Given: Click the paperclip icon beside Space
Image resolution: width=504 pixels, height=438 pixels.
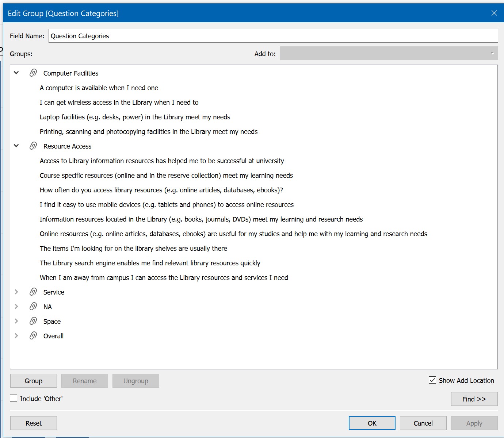Looking at the screenshot, I should tap(33, 321).
